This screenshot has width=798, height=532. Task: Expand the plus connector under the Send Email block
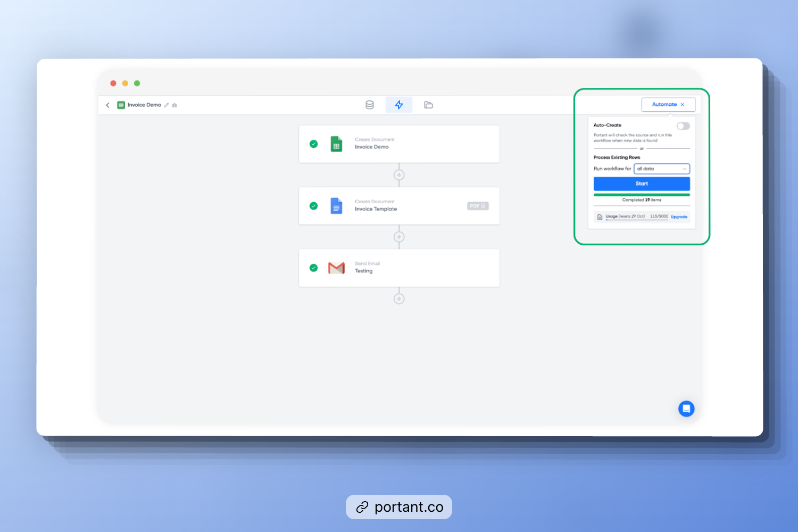pos(399,298)
